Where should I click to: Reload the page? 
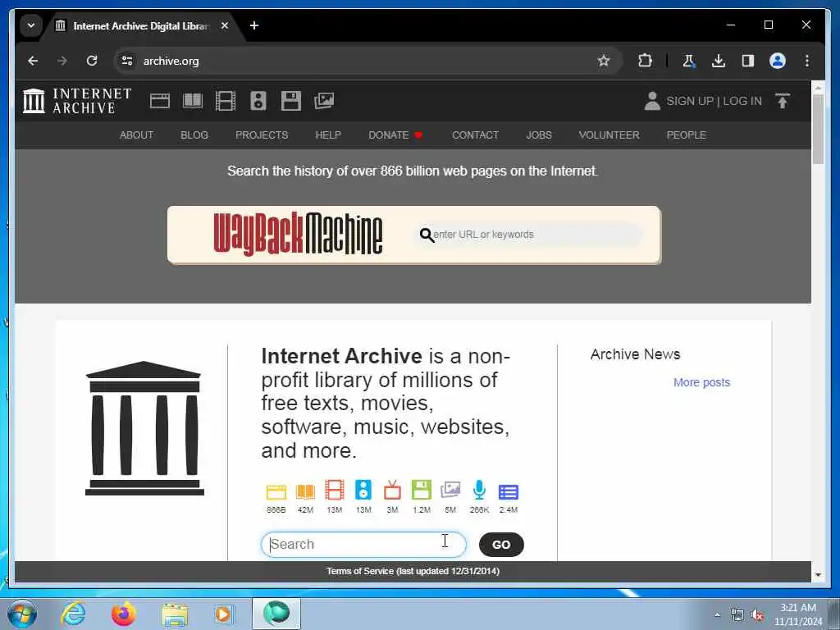coord(92,61)
